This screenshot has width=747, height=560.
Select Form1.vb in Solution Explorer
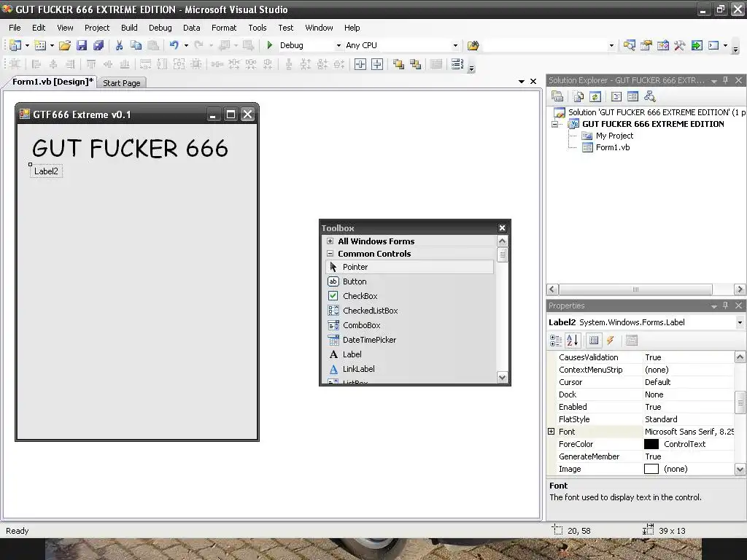click(x=613, y=147)
